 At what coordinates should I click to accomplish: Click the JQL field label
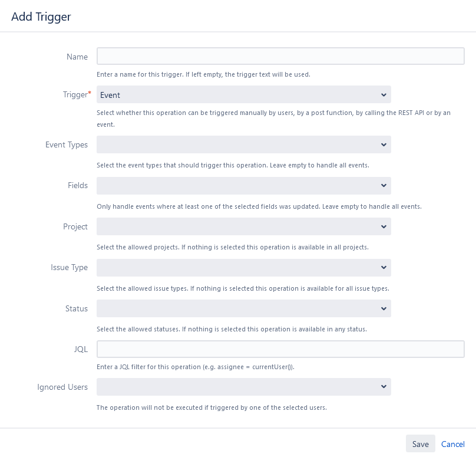(x=81, y=349)
